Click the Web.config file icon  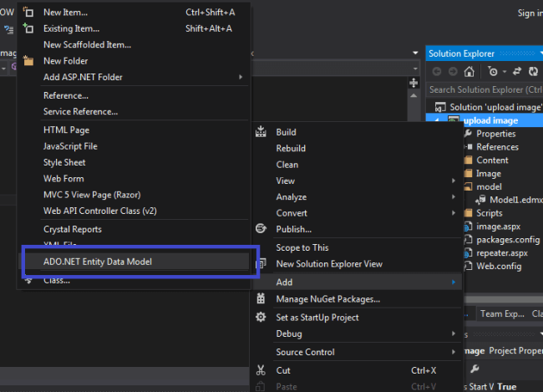[468, 266]
